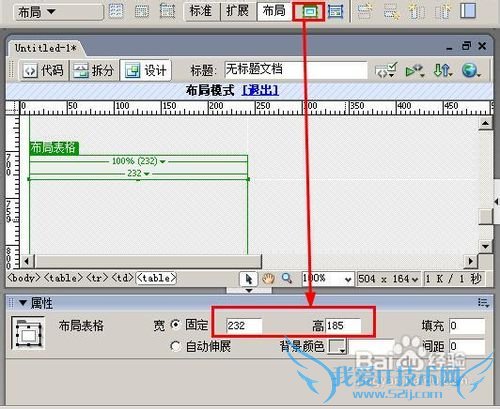Select the <td> tag in tag selector
The width and height of the screenshot is (500, 409).
(x=123, y=278)
